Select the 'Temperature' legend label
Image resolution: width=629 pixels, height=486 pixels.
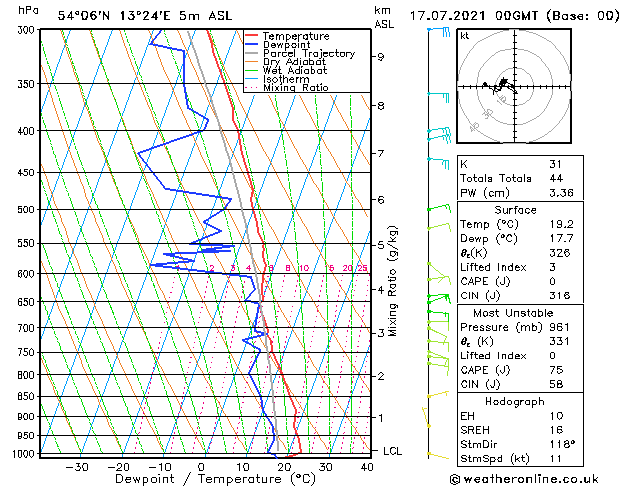click(x=296, y=36)
